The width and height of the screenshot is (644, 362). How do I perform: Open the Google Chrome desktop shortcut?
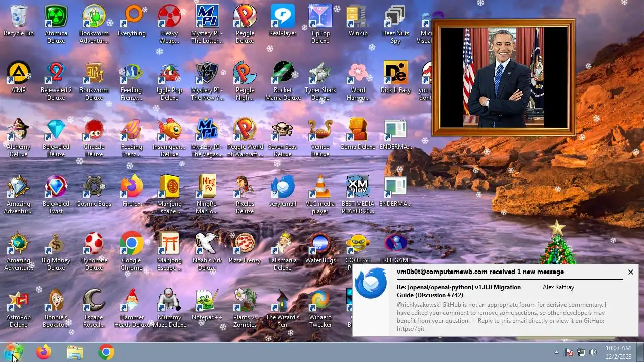[132, 251]
